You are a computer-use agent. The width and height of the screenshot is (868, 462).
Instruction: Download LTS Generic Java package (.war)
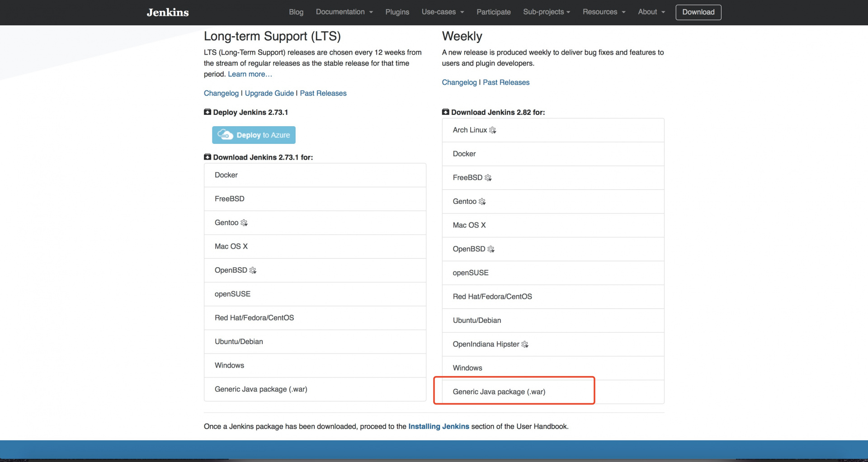point(315,389)
